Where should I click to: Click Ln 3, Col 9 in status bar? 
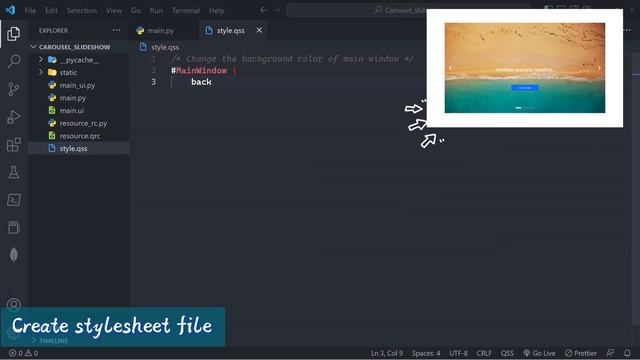[x=387, y=353]
